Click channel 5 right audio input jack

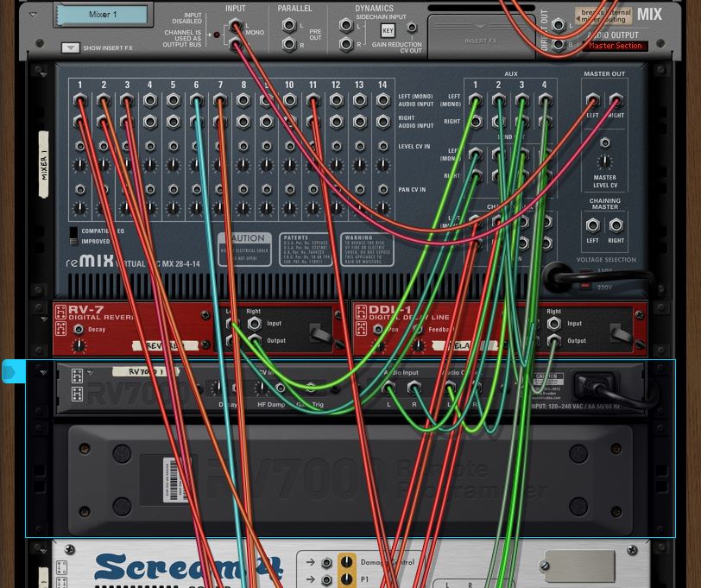pos(173,121)
